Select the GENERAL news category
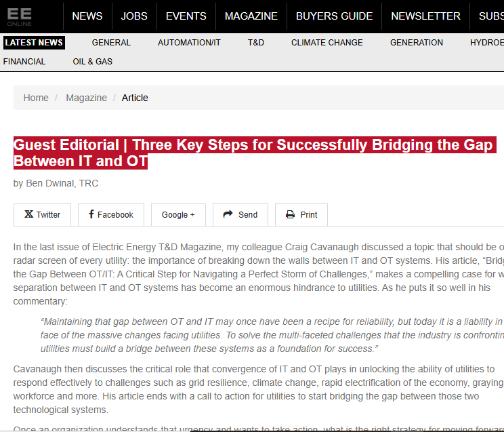Viewport: 504px width, 432px height. point(111,43)
